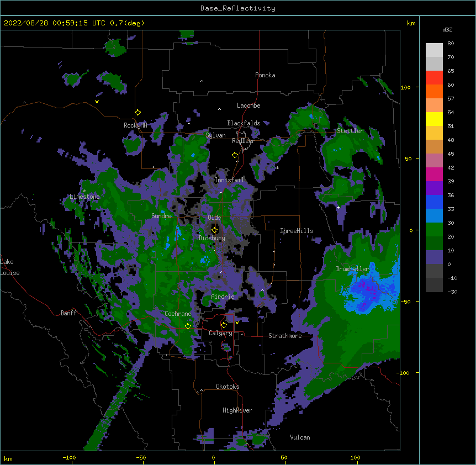This screenshot has width=476, height=465.
Task: Click the Innisfail city label
Action: click(x=229, y=180)
